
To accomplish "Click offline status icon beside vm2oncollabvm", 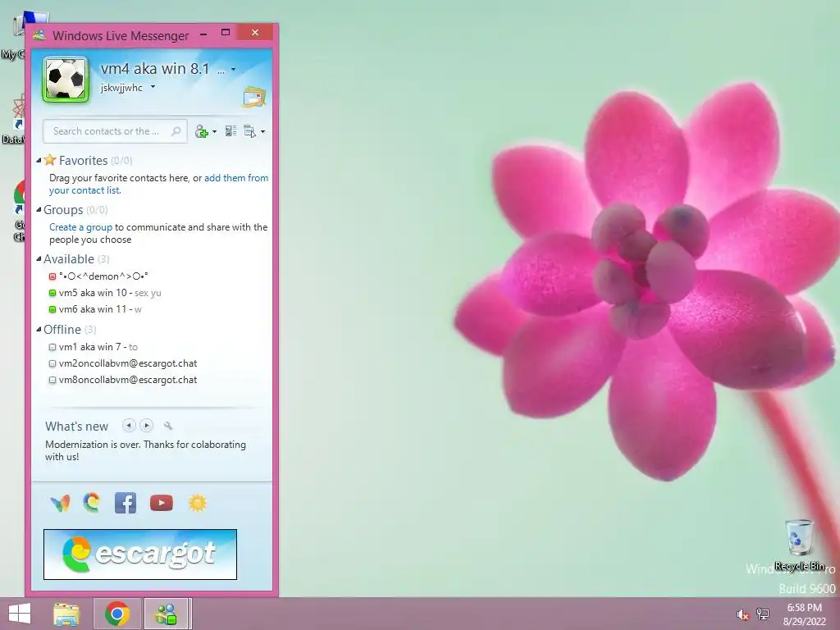I will click(52, 363).
